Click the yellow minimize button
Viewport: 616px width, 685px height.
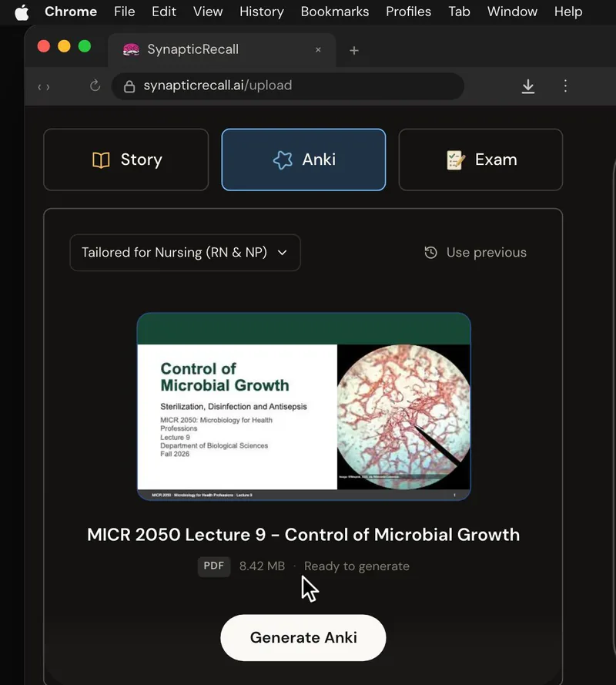[64, 46]
